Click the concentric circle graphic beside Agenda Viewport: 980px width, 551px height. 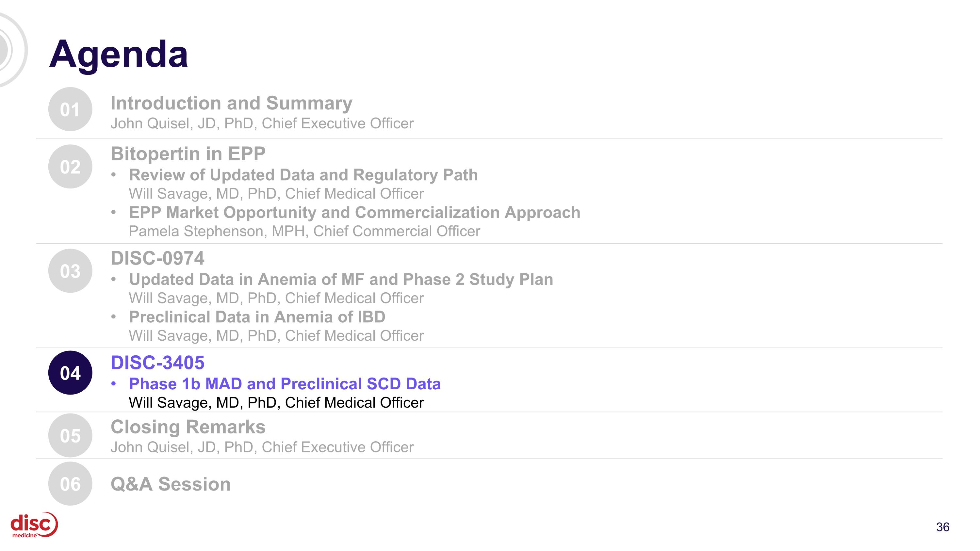pos(12,49)
